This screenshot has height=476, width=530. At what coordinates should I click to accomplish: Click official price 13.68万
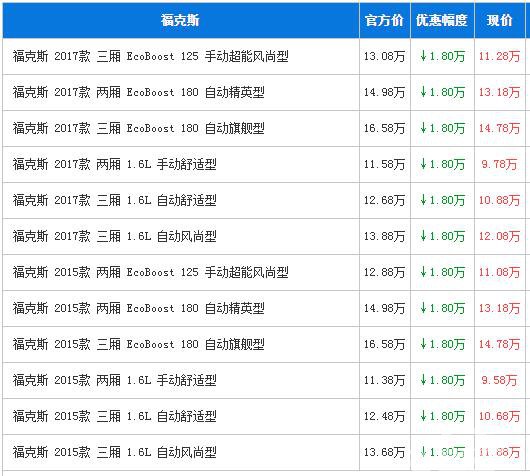point(384,452)
